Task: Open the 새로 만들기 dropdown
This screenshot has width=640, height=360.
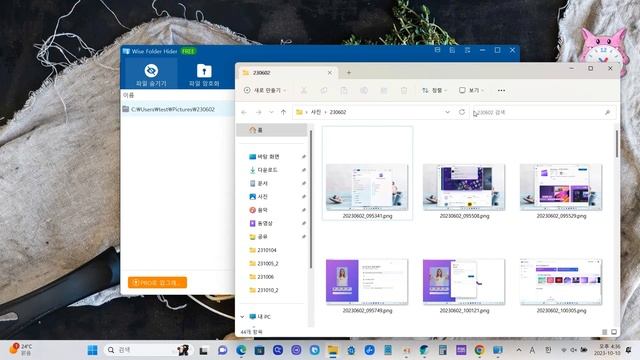Action: click(265, 90)
